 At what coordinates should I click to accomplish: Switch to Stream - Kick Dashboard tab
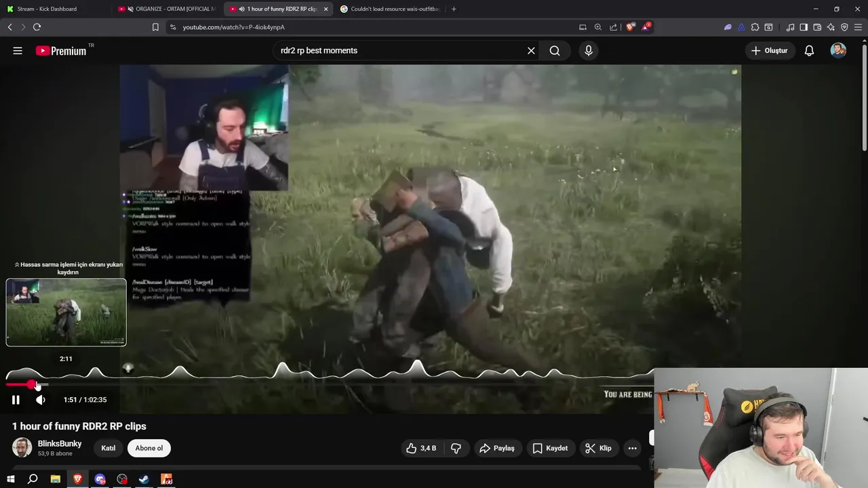(56, 9)
